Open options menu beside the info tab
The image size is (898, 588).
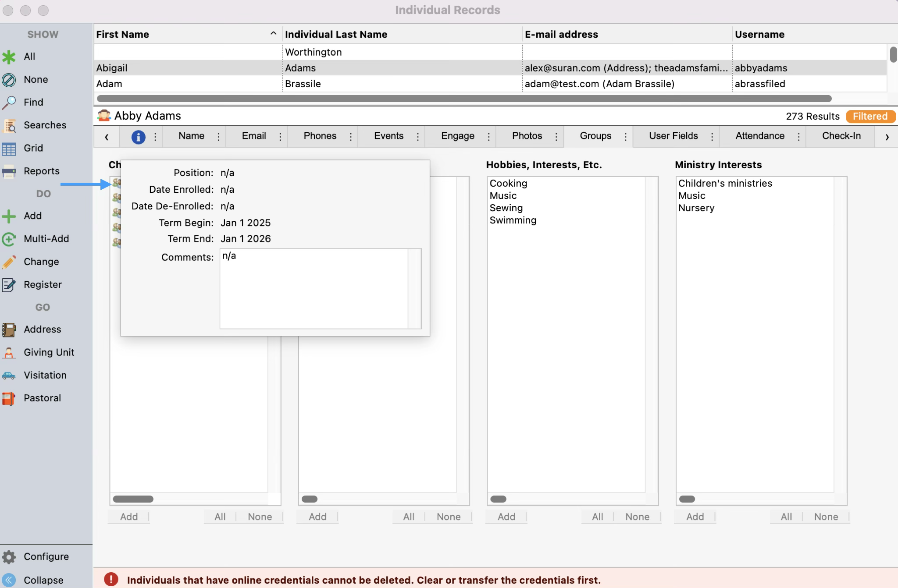coord(155,137)
